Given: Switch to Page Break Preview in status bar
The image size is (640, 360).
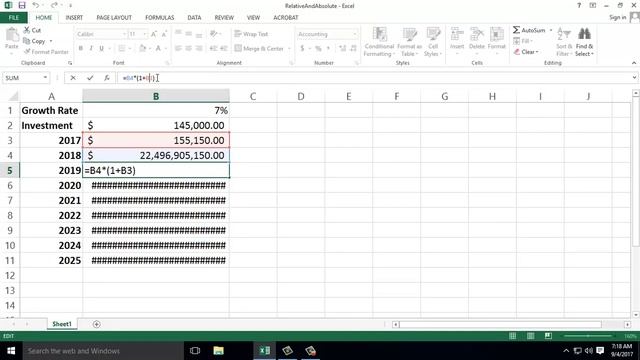Looking at the screenshot, I should pyautogui.click(x=548, y=336).
